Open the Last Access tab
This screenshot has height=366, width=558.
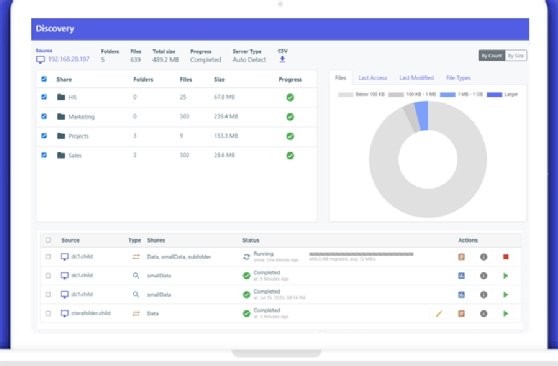click(373, 78)
